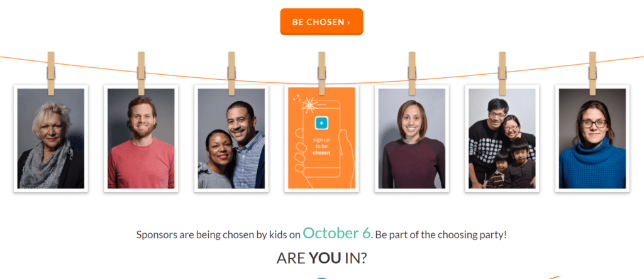
Task: Click the BE CHOSEN button
Action: coord(321,22)
